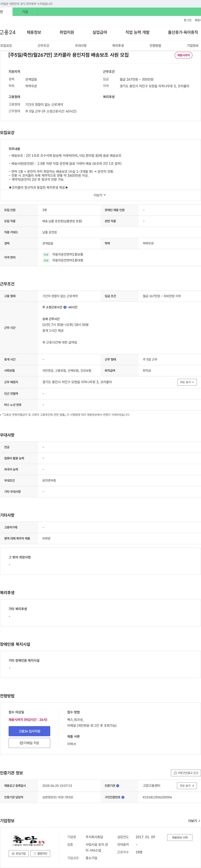The width and height of the screenshot is (201, 868).
Task: Click 자동차운전면허1종대형 license entry
Action: [68, 260]
